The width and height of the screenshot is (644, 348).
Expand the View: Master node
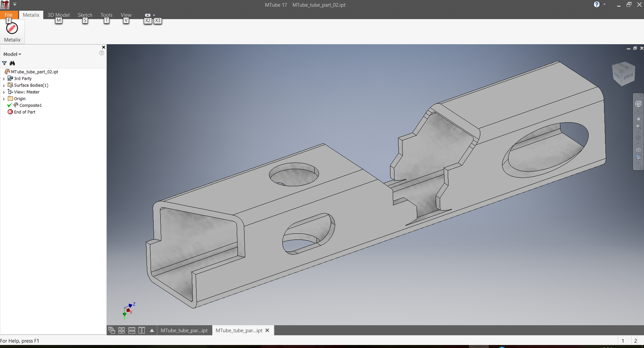click(x=4, y=92)
